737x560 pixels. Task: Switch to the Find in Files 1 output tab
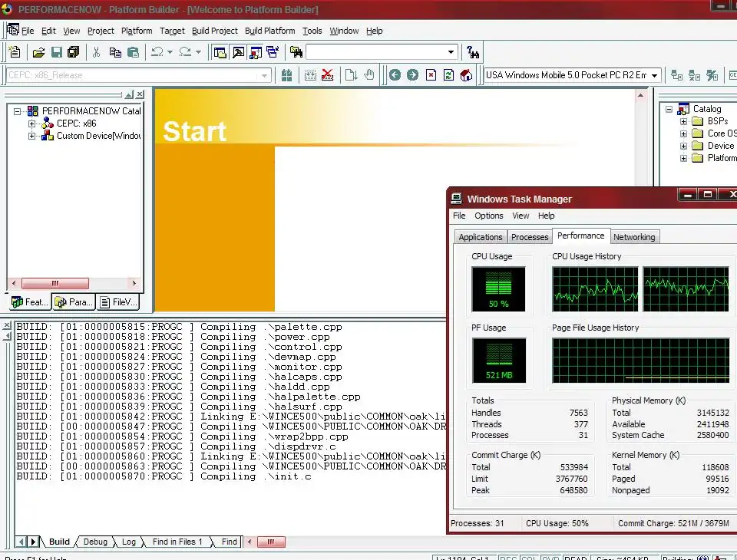[177, 542]
